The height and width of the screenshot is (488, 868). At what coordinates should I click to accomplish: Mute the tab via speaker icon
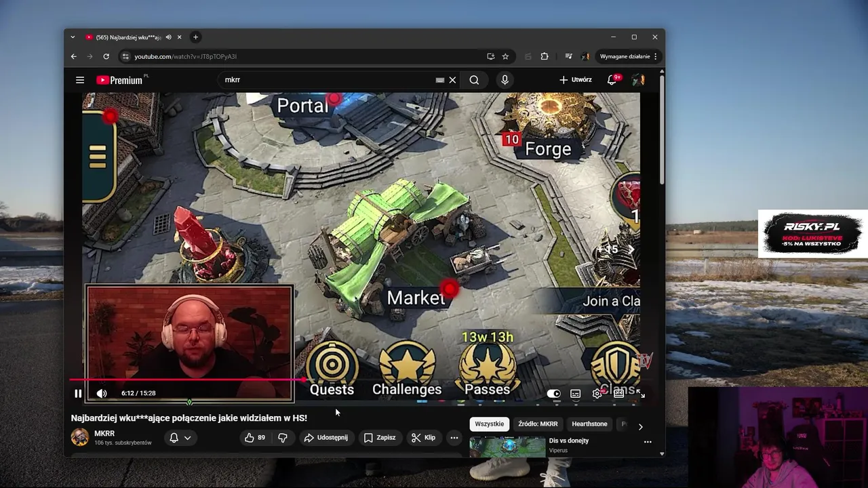point(168,37)
